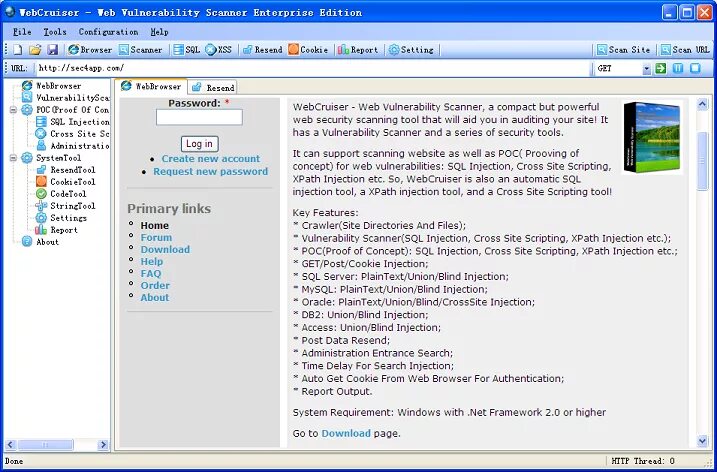717x472 pixels.
Task: Click the page scroll up arrow
Action: tap(702, 105)
